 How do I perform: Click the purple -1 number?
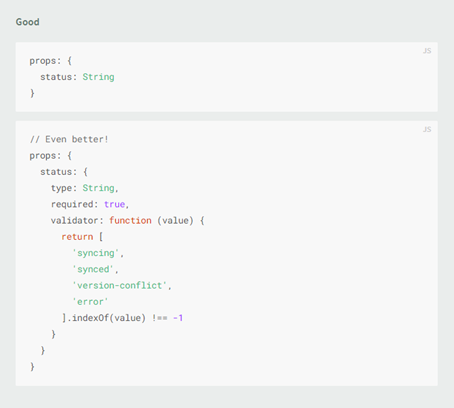click(x=178, y=318)
